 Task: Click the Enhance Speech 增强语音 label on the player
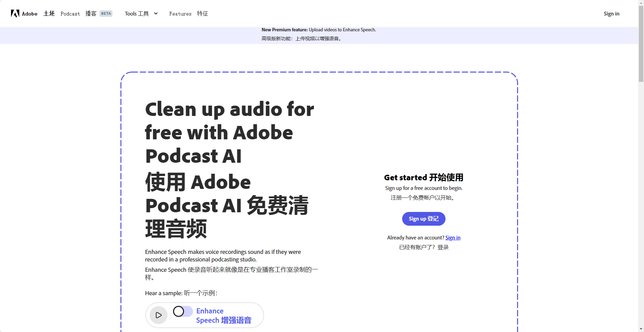click(224, 315)
